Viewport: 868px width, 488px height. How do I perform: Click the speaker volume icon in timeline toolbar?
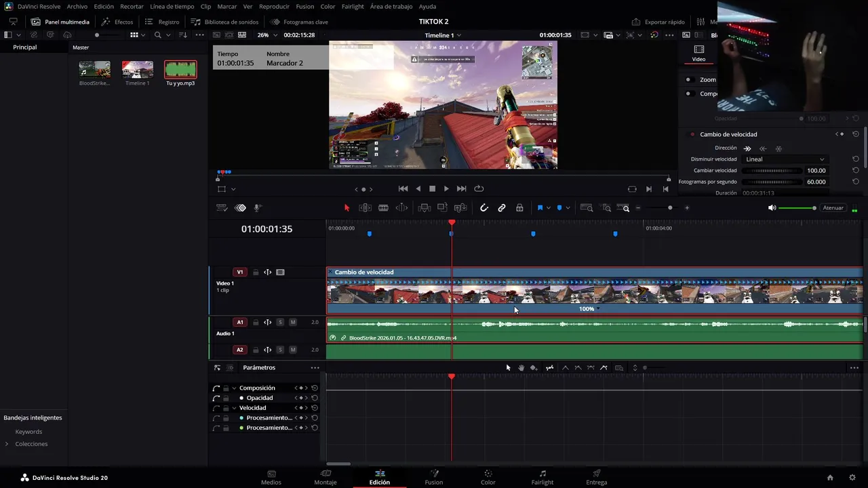coord(772,208)
